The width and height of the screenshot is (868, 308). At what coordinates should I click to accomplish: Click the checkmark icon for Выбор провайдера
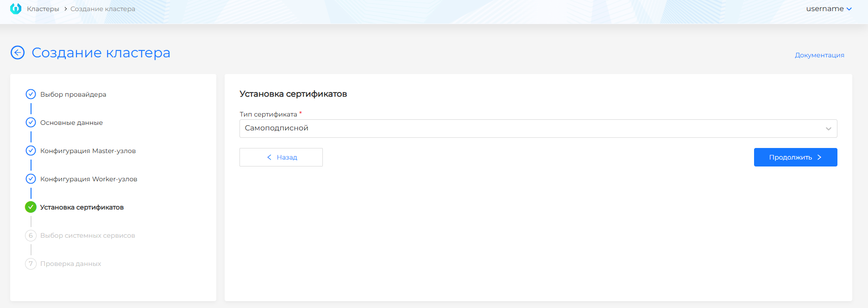click(31, 94)
